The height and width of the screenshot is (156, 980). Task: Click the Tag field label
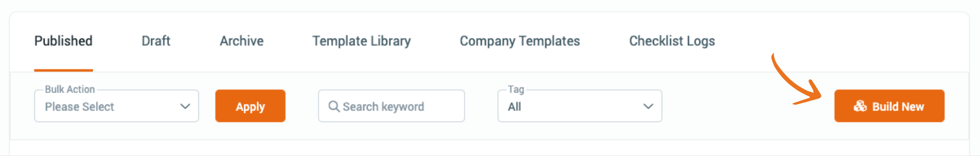(x=516, y=89)
